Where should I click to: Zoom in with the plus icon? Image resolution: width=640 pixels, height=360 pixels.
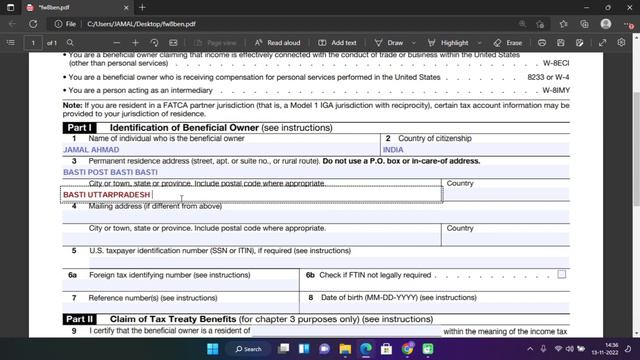[136, 42]
